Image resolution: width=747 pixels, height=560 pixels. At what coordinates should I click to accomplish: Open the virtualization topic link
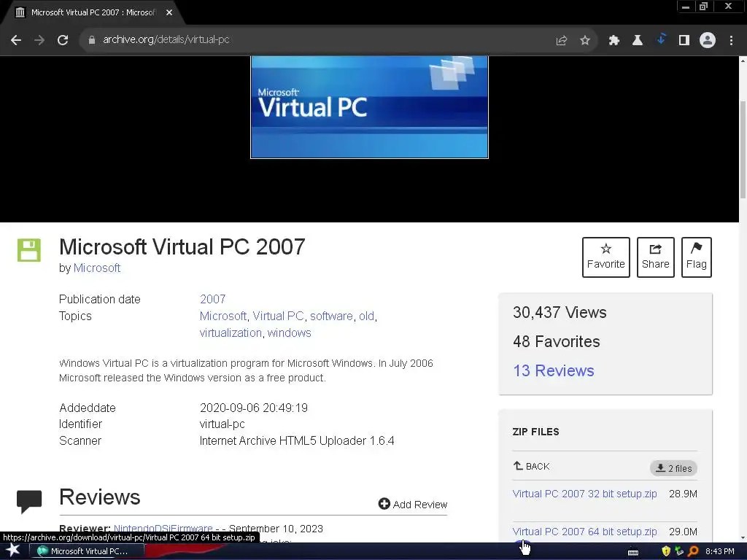click(231, 332)
